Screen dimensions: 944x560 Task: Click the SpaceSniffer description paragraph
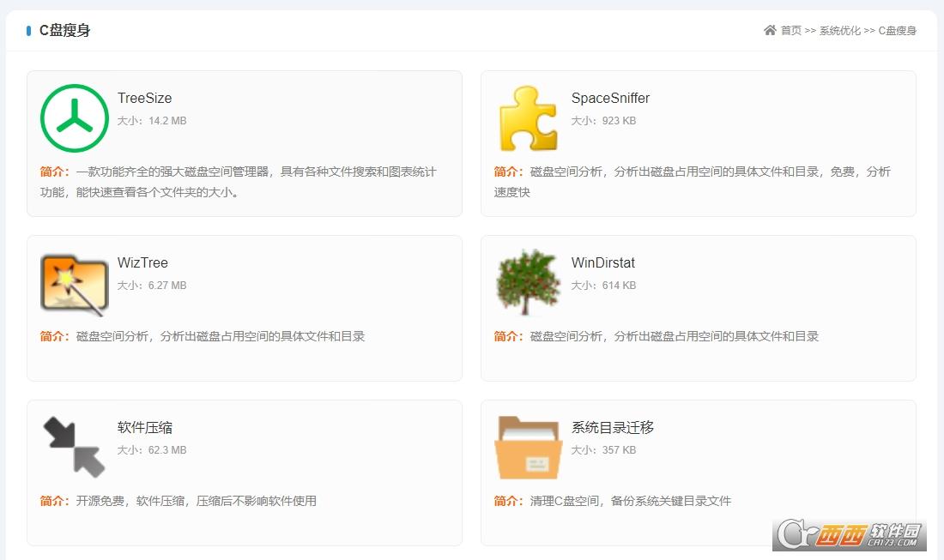693,182
